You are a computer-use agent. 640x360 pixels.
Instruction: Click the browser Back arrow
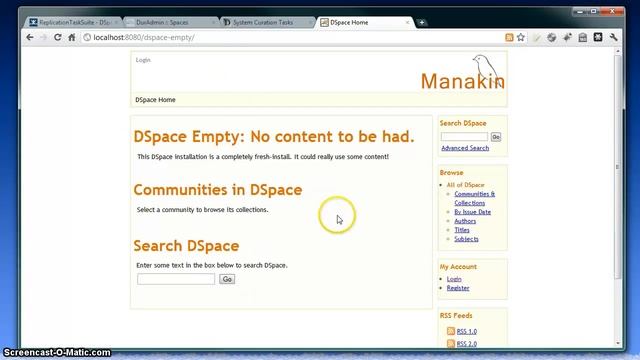click(x=30, y=37)
